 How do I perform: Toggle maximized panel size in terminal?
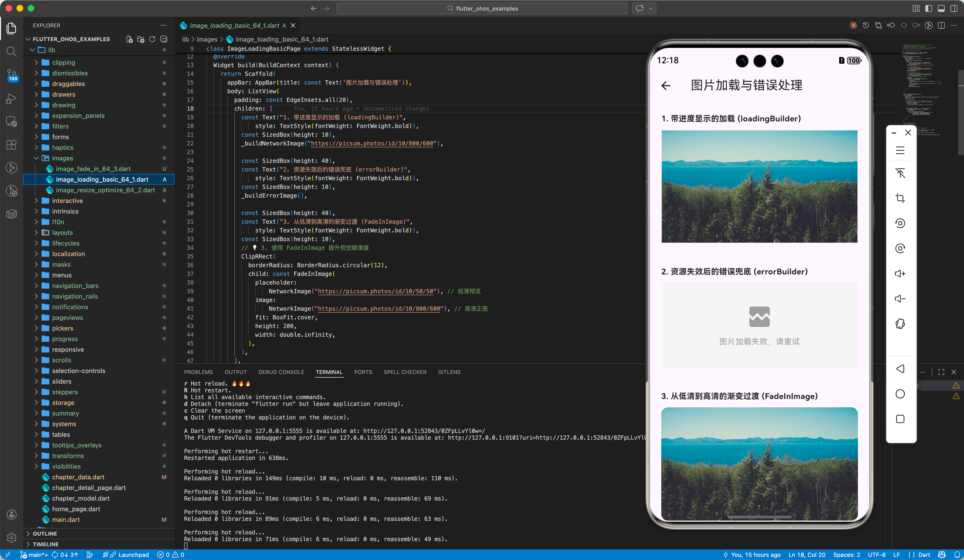click(941, 372)
